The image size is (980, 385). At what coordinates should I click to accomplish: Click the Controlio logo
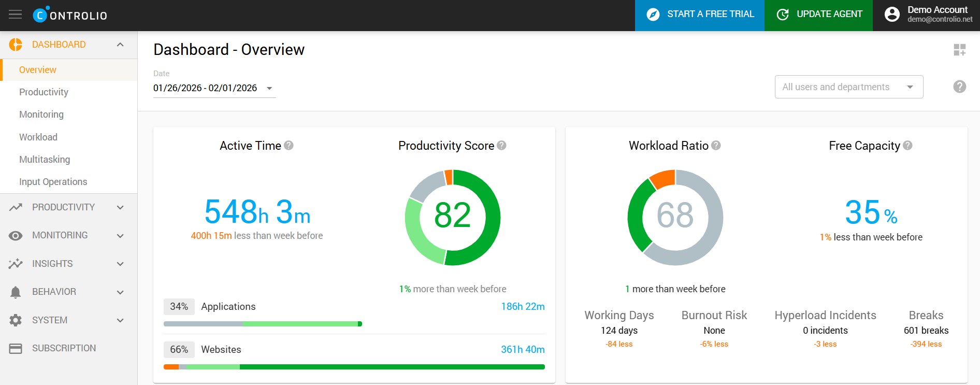[x=70, y=15]
